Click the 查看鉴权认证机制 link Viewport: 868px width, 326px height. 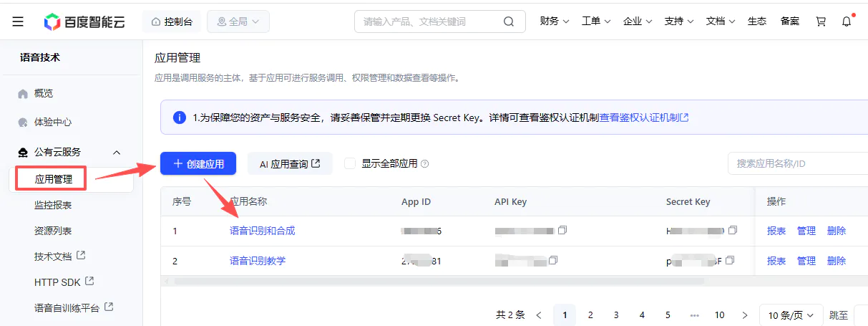(x=643, y=118)
